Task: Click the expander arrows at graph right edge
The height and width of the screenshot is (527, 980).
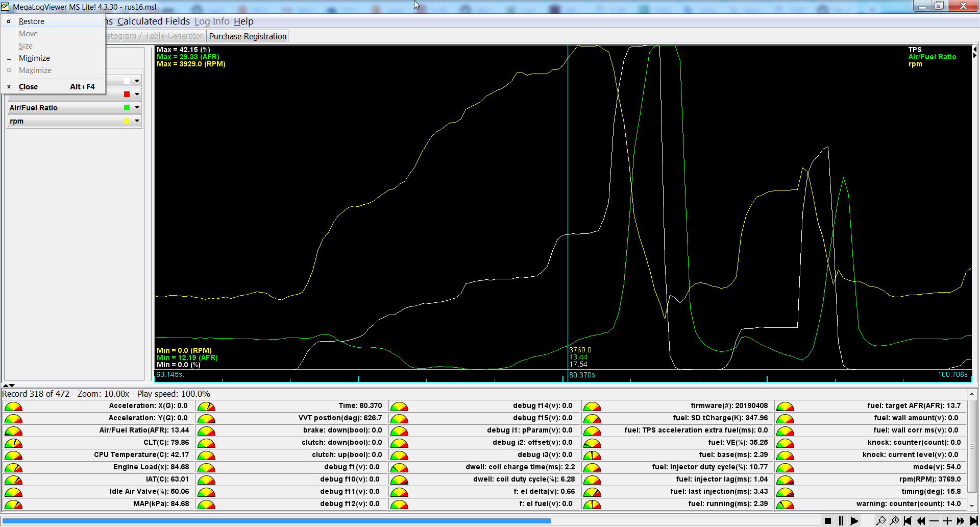Action: (x=975, y=53)
